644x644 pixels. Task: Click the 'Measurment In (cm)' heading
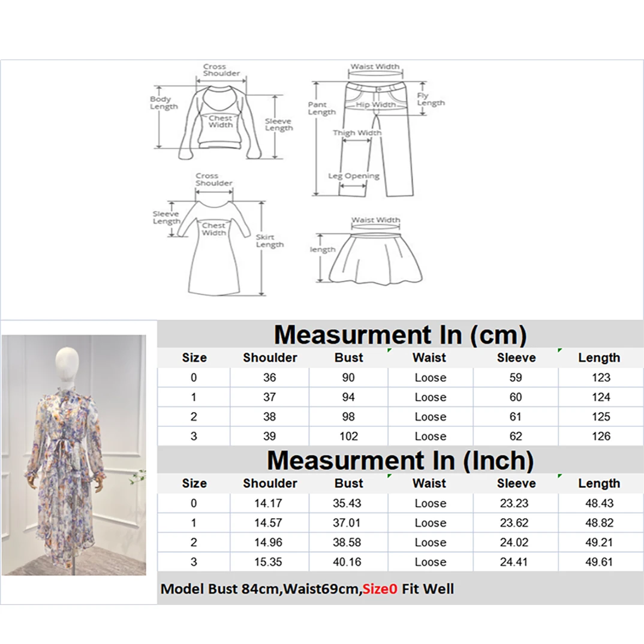click(401, 335)
